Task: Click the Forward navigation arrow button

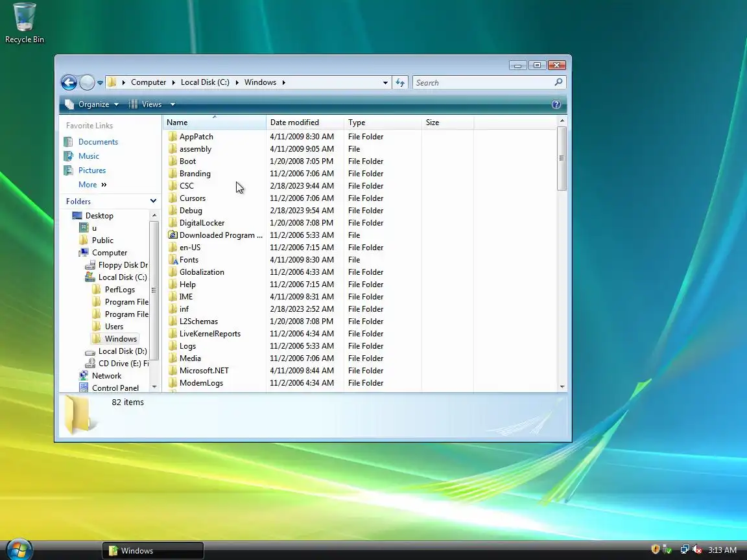Action: (87, 82)
